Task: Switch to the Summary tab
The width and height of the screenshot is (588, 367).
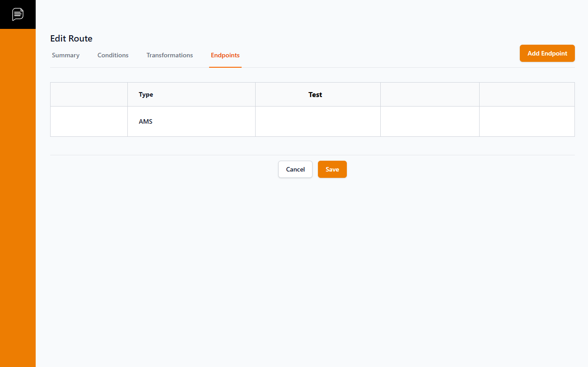Action: click(65, 55)
